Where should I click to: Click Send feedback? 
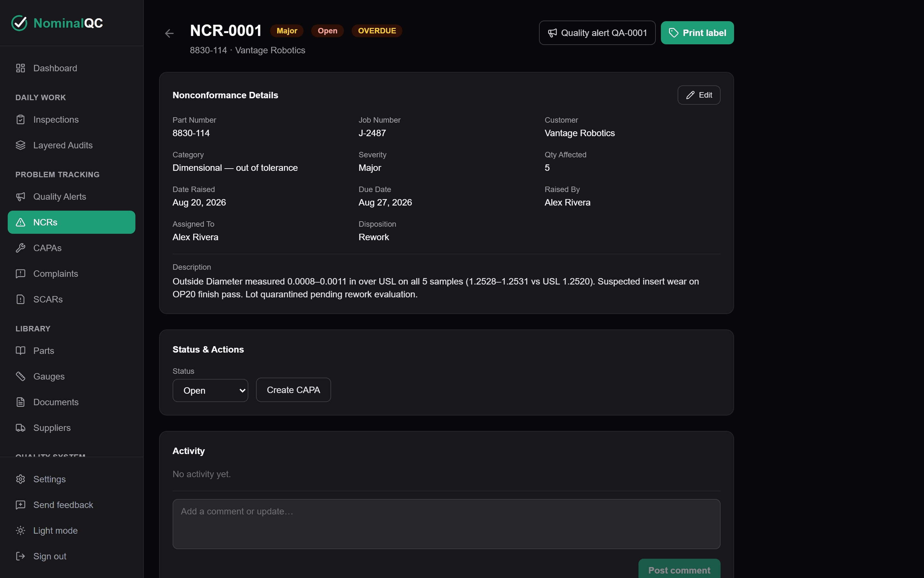[x=72, y=505]
